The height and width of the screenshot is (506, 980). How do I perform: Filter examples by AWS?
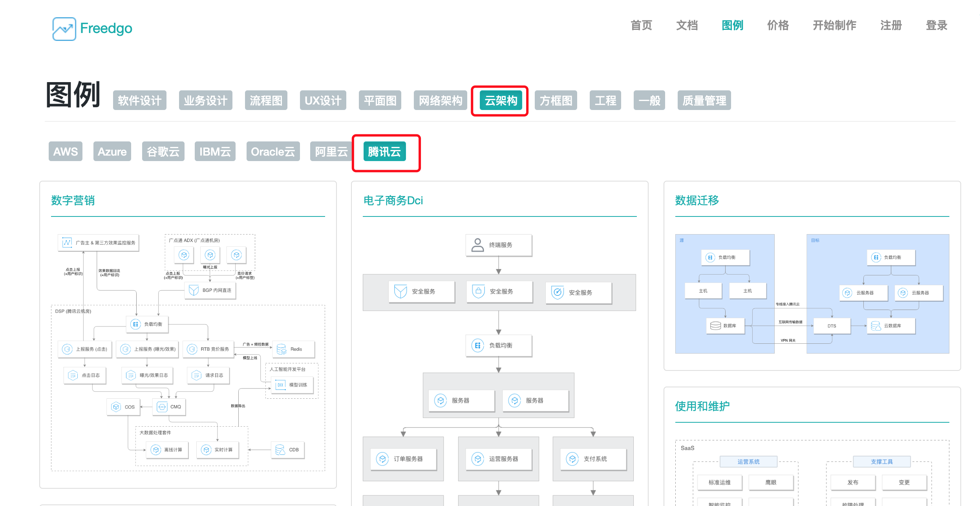click(66, 151)
